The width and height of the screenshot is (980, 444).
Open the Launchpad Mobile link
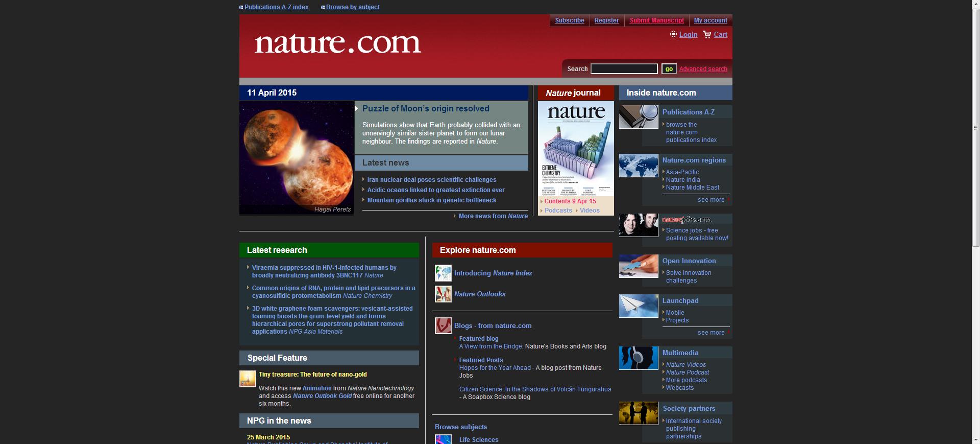675,313
